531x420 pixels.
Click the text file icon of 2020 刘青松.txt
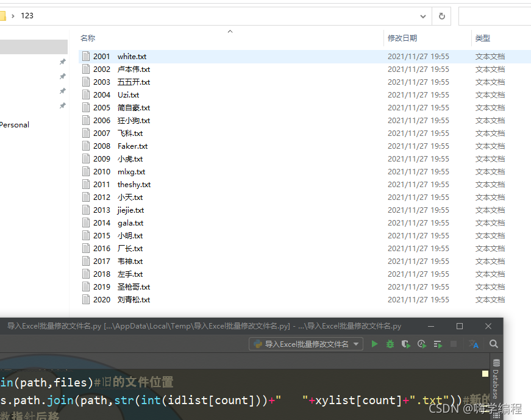click(x=86, y=299)
